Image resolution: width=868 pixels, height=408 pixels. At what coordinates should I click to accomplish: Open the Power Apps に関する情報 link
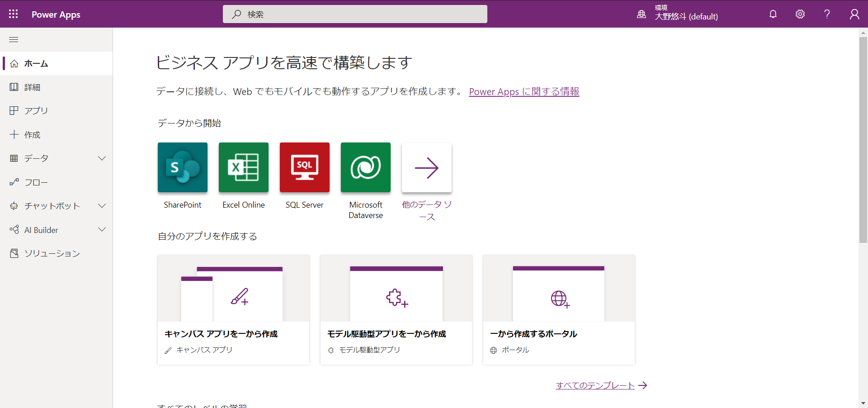(524, 91)
